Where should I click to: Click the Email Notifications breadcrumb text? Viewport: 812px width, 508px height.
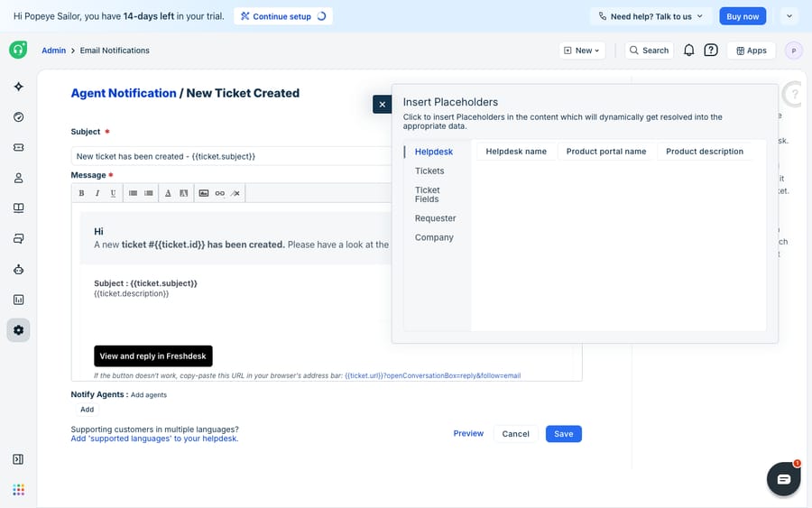pyautogui.click(x=115, y=51)
